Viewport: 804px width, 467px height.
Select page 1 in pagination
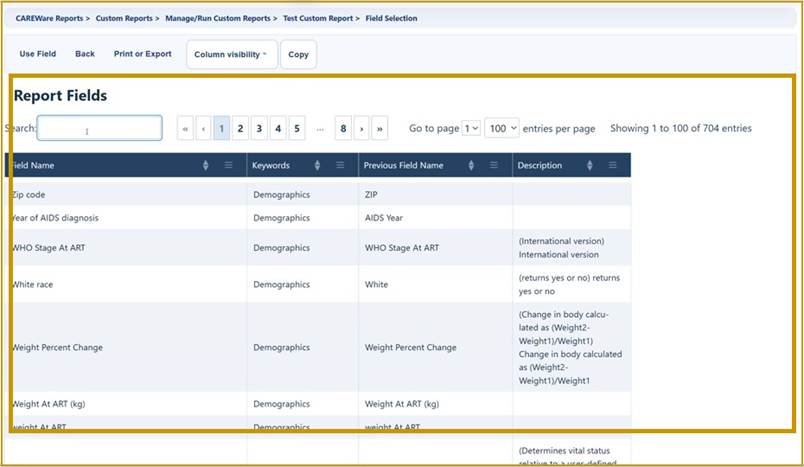[x=222, y=128]
